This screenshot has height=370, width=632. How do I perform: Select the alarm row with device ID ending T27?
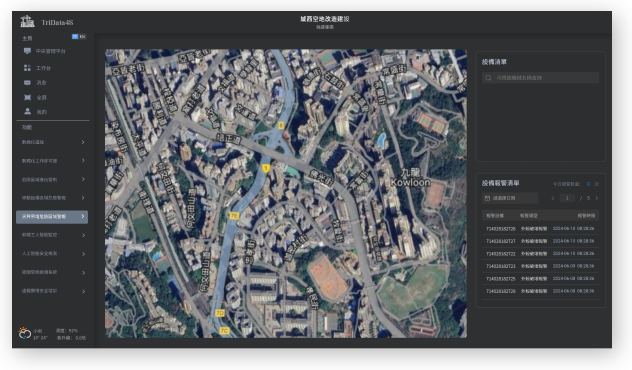point(540,241)
